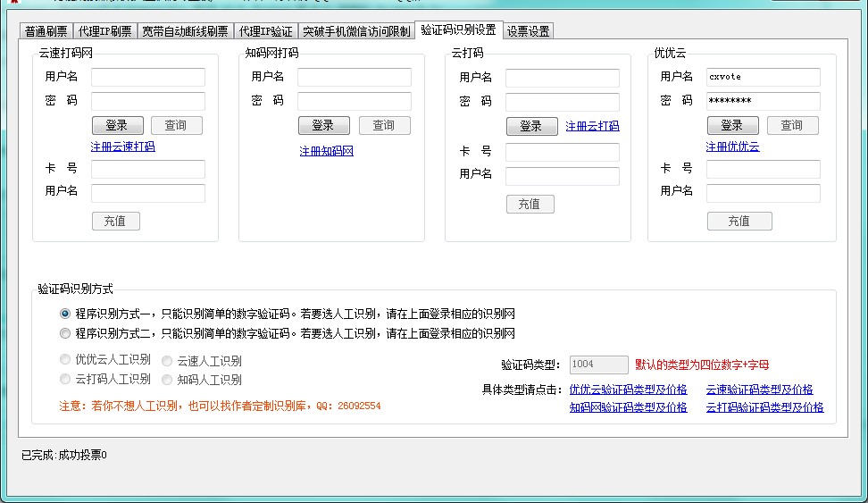Switch to the 普通刷票 tab
The height and width of the screenshot is (503, 868).
[x=45, y=31]
